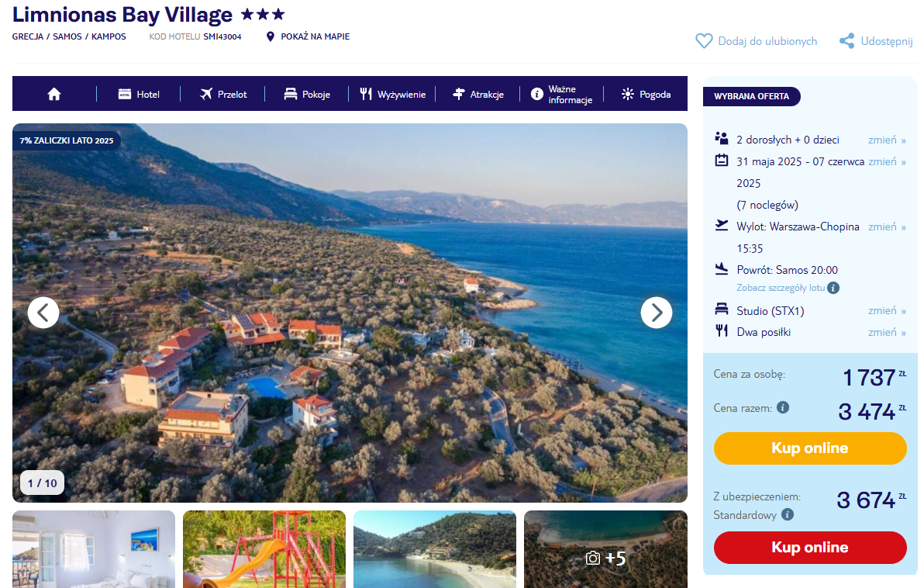Click info icon beside Zobacz szczegóły lotu
Screen dimensions: 924x588
pos(833,288)
